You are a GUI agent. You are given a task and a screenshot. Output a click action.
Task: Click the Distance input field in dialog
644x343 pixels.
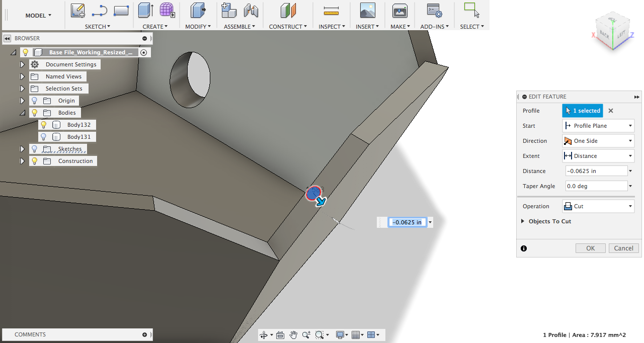596,171
